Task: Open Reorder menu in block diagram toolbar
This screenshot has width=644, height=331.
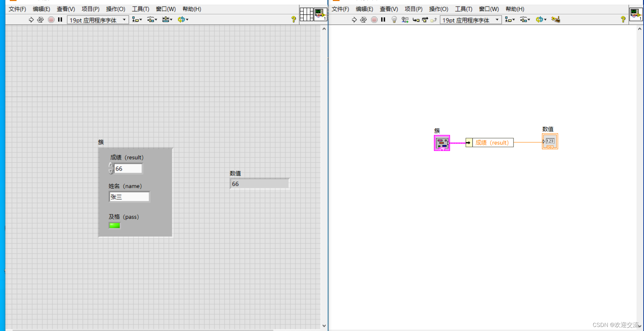Action: [541, 20]
